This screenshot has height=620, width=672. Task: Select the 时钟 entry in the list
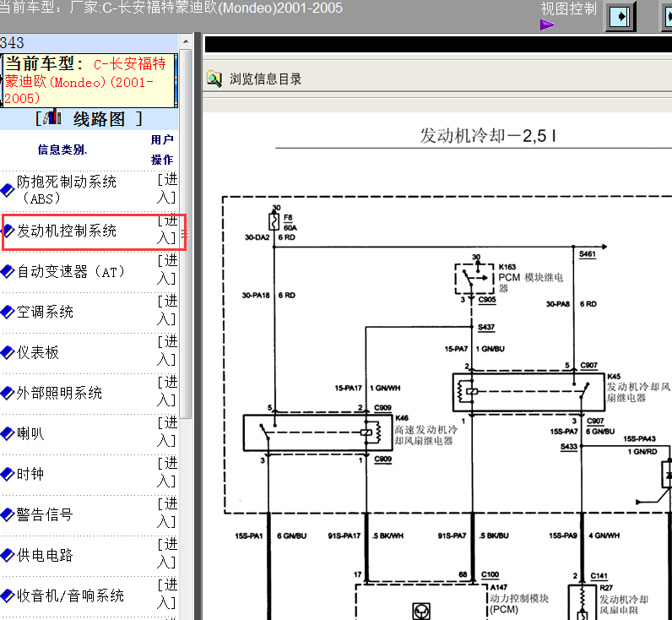click(30, 474)
